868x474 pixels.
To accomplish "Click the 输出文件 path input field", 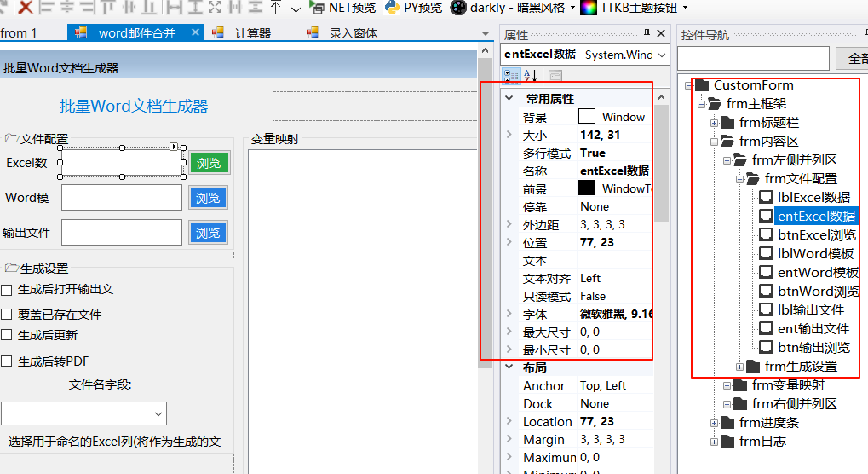I will [x=122, y=233].
